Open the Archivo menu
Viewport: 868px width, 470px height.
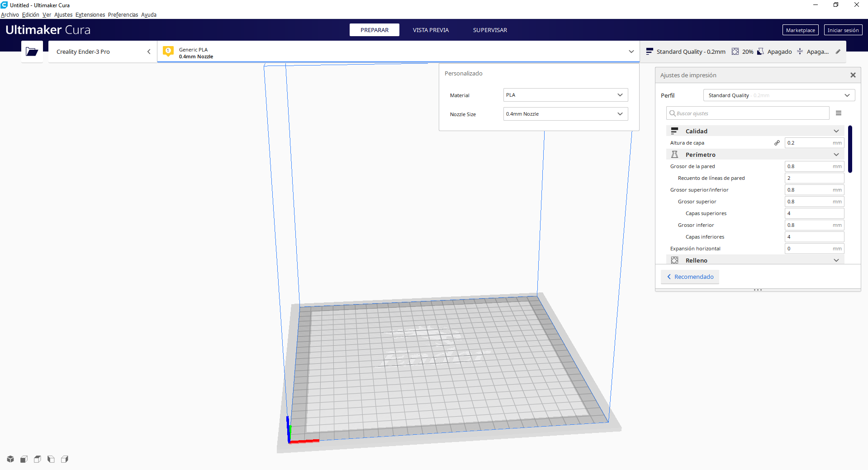(10, 15)
